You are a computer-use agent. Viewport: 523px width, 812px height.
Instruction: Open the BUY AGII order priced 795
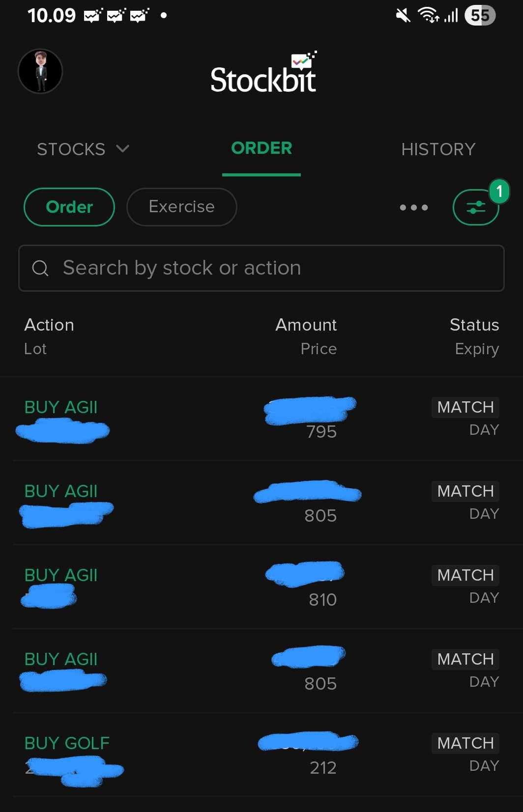(261, 419)
